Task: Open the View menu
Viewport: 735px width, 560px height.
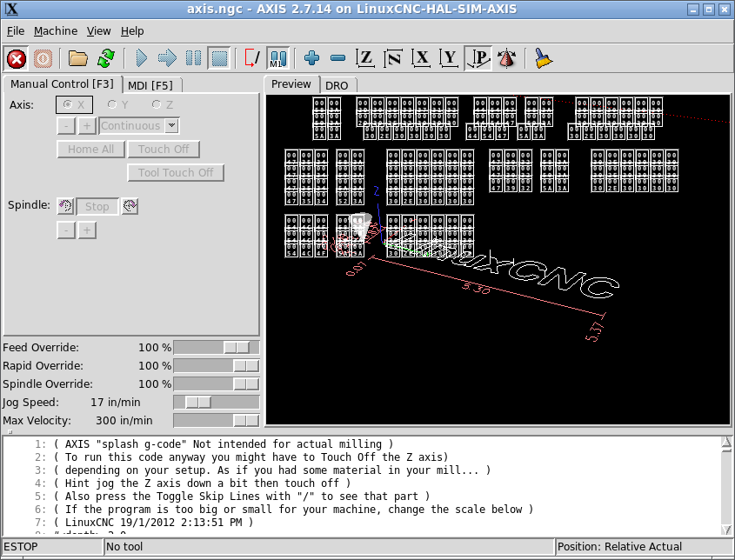Action: click(98, 31)
